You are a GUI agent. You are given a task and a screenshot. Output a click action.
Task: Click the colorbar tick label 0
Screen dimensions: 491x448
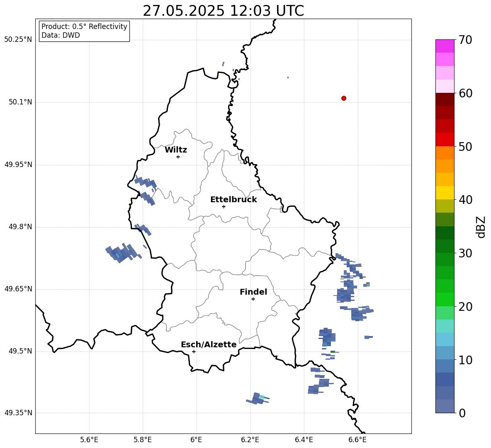click(x=462, y=413)
